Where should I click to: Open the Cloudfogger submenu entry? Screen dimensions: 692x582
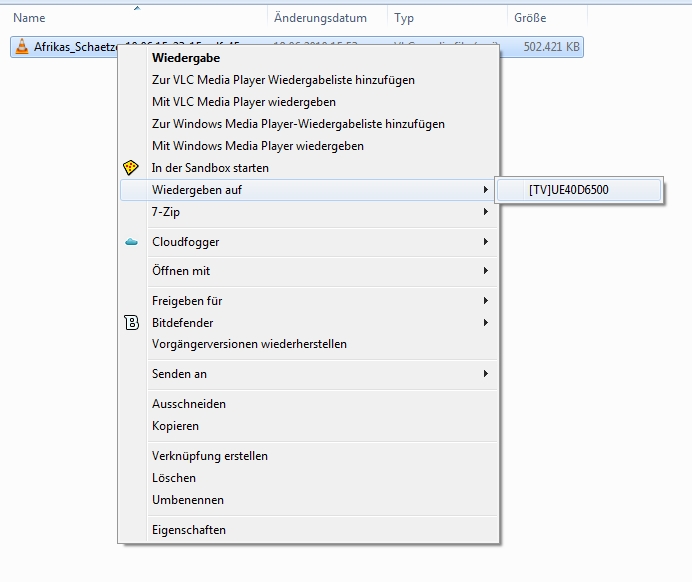coord(309,242)
